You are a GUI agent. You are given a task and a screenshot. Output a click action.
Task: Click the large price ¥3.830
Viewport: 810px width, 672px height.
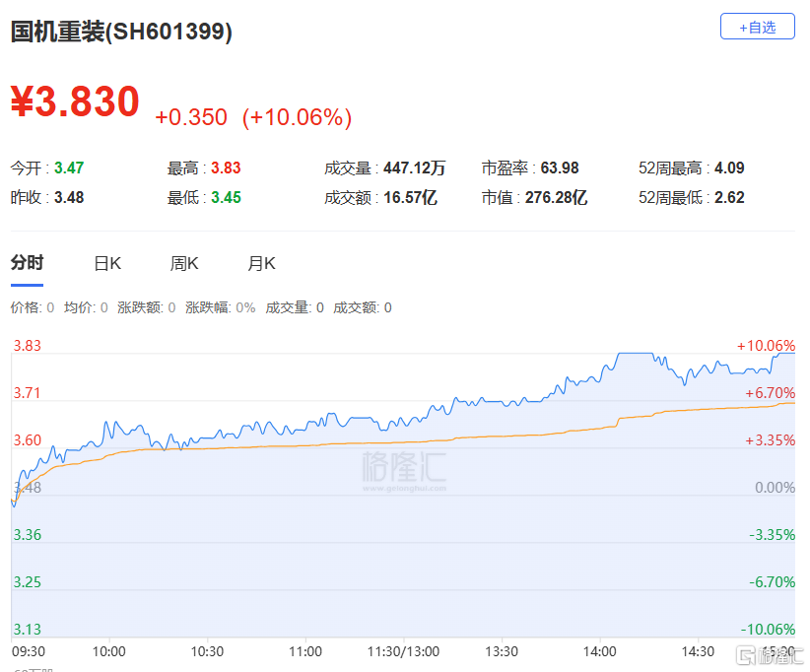(76, 101)
